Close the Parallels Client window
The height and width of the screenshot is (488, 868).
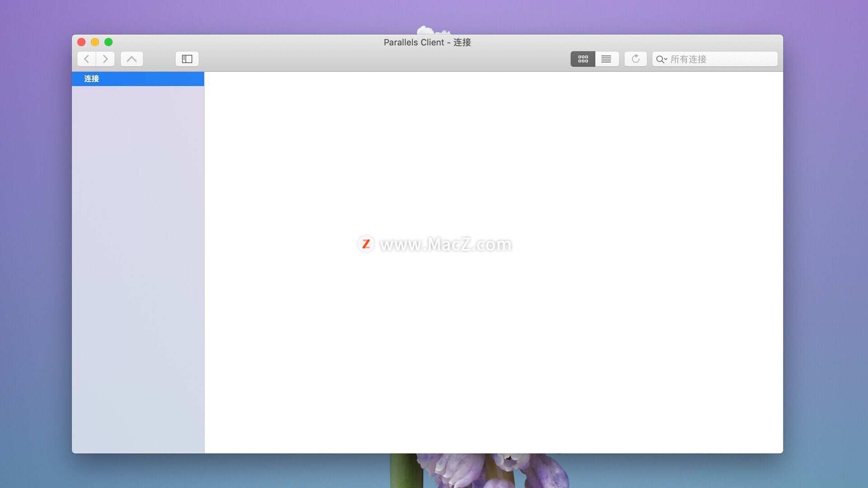[81, 42]
